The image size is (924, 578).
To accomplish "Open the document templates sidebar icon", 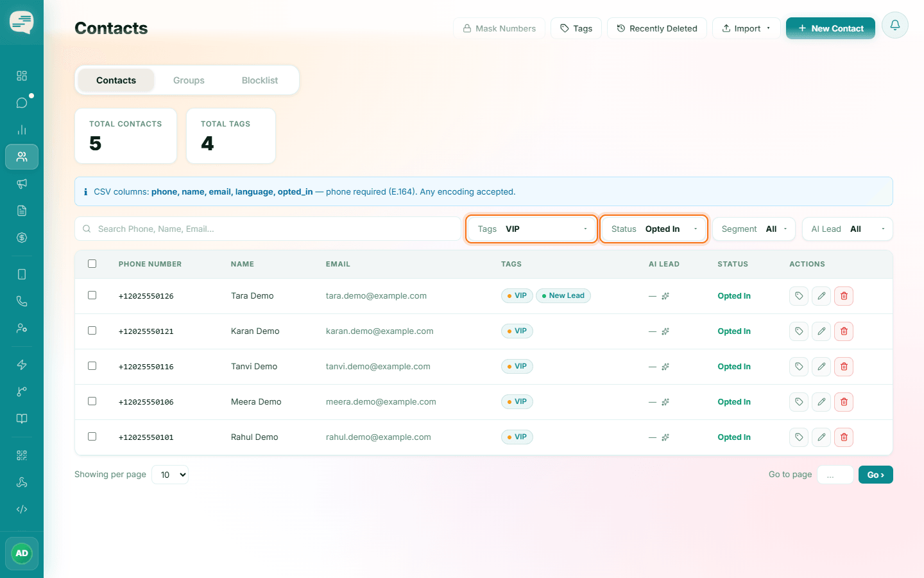I will (x=22, y=211).
